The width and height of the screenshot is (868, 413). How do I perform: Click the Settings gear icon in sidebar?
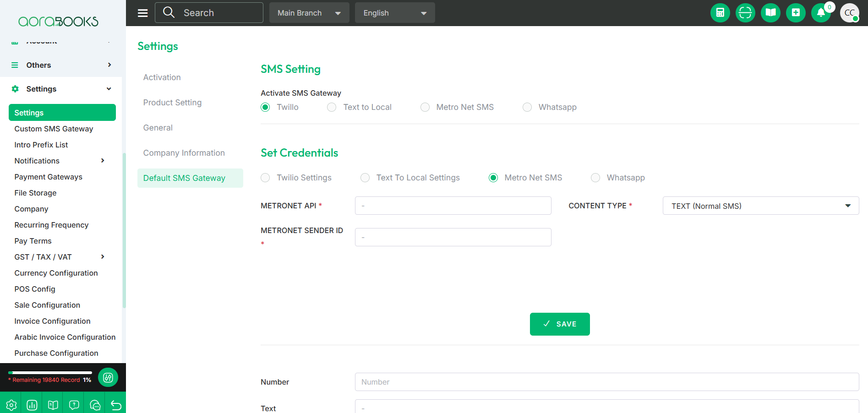pos(15,89)
